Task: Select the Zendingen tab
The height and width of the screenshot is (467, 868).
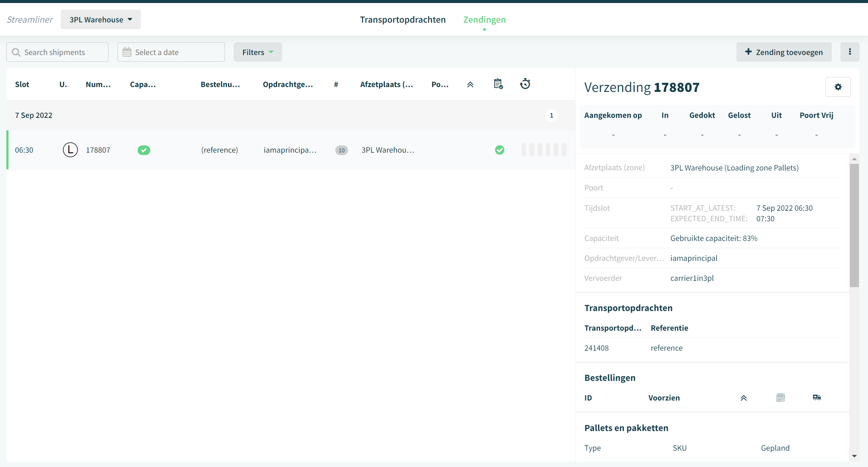Action: 484,20
